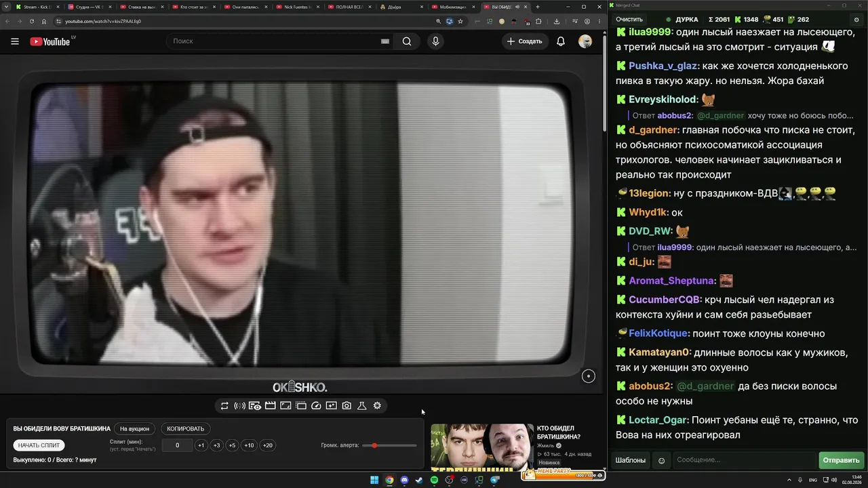Click the КОПИРОВАТЬ button
Viewport: 868px width, 488px height.
(185, 429)
